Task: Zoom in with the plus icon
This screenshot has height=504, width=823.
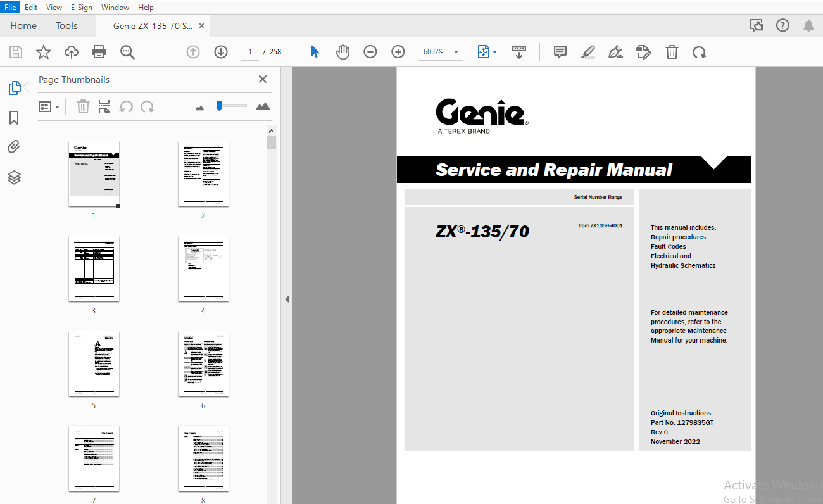Action: (398, 52)
